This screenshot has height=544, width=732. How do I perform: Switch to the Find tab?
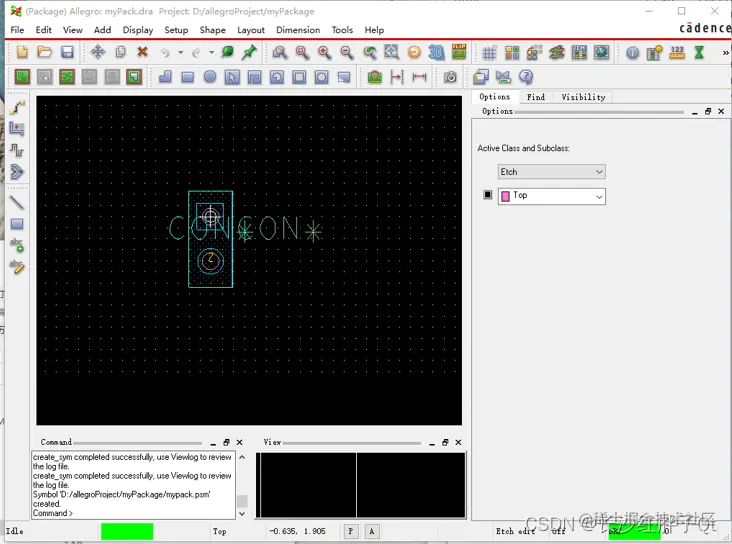tap(535, 97)
